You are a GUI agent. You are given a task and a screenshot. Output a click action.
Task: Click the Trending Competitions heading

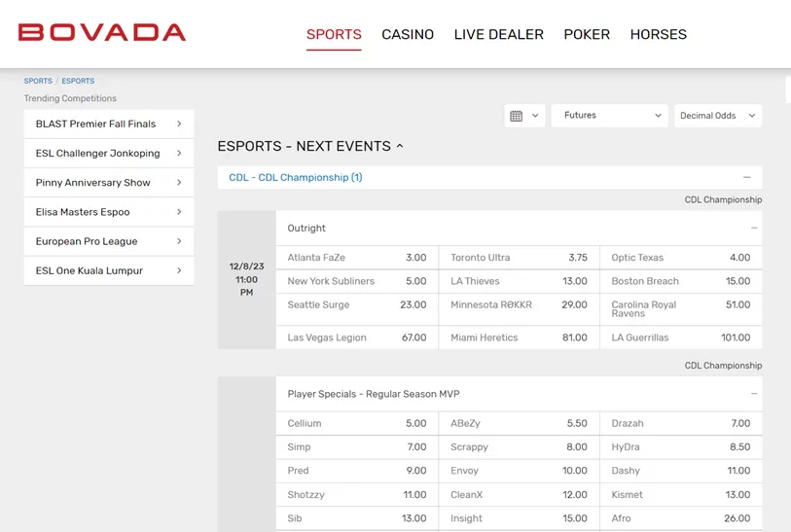pyautogui.click(x=70, y=98)
